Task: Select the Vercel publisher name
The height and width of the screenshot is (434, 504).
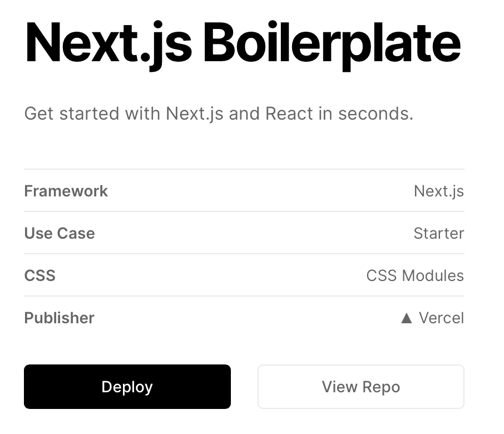Action: (x=441, y=318)
